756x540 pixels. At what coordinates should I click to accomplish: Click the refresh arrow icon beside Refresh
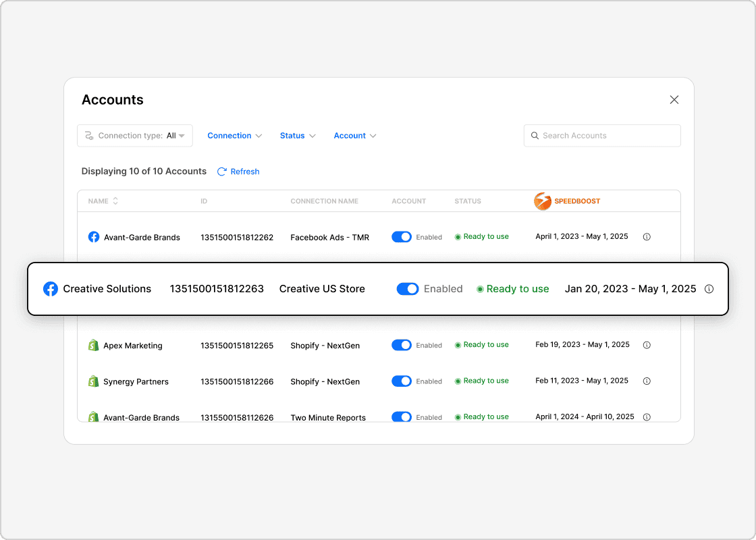[x=221, y=171]
